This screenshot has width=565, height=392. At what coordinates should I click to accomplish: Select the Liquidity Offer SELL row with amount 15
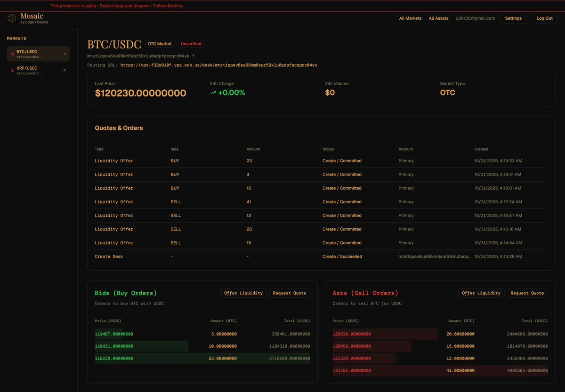click(x=321, y=243)
